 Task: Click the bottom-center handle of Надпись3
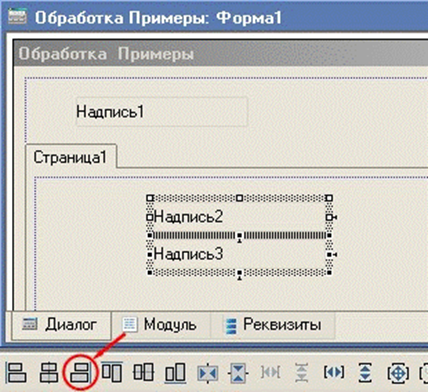point(239,273)
